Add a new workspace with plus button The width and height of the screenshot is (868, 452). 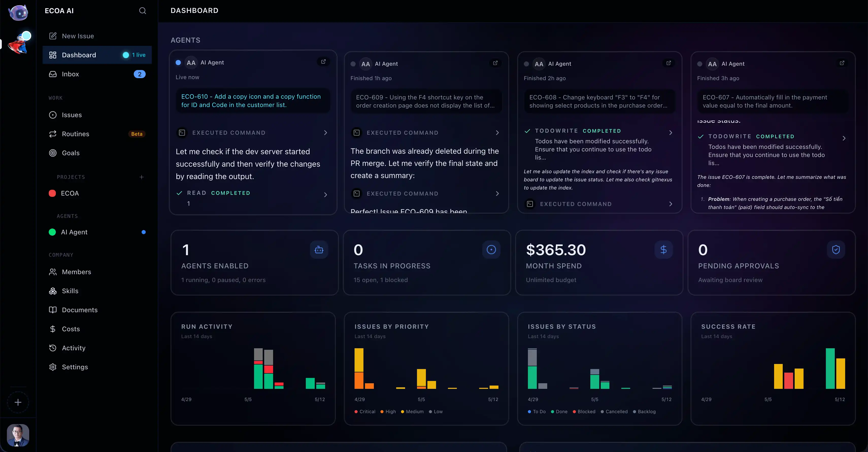[x=18, y=403]
